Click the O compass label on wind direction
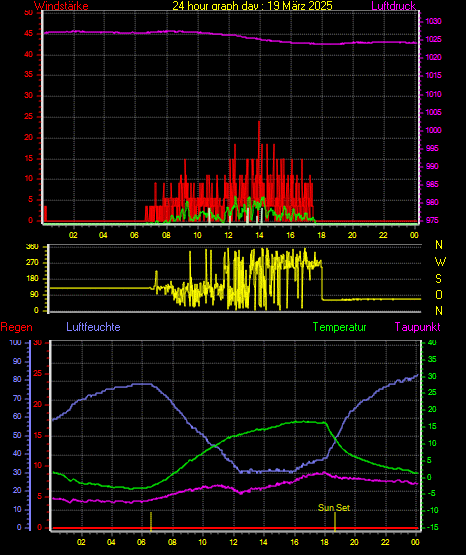Viewport: 466px width, 555px height. pos(439,295)
